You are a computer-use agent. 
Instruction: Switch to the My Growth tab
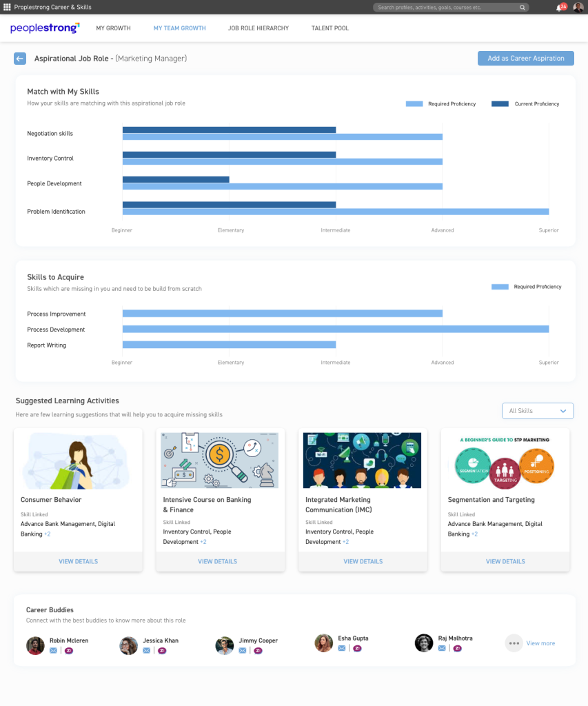113,28
